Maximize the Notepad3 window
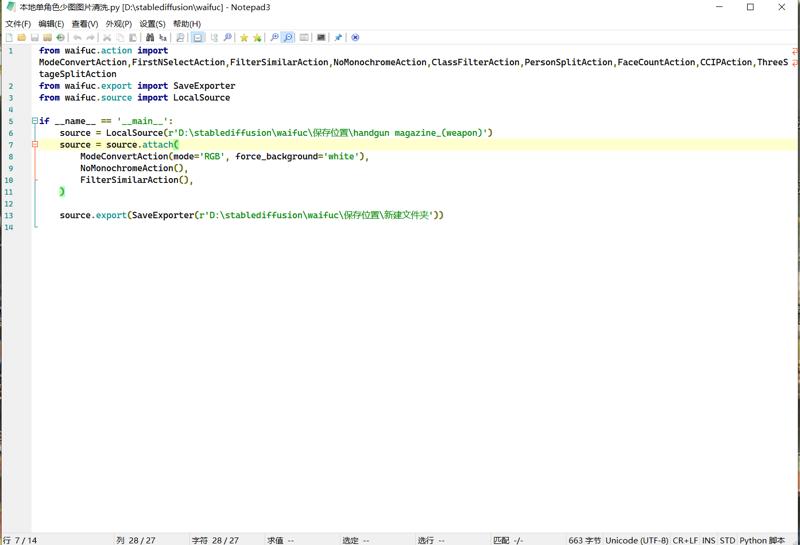This screenshot has height=545, width=800. [x=750, y=7]
